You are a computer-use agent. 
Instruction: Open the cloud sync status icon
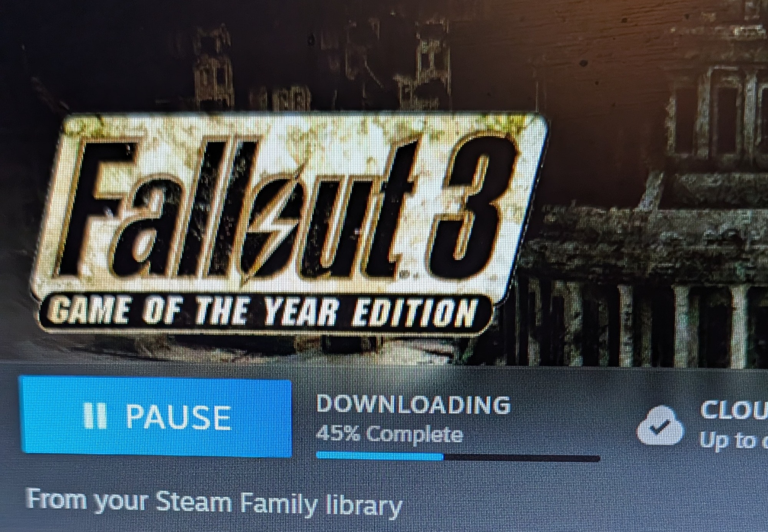tap(660, 425)
